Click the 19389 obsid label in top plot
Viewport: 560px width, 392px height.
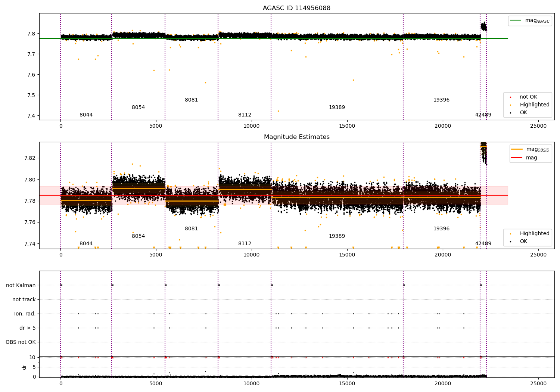pyautogui.click(x=337, y=108)
